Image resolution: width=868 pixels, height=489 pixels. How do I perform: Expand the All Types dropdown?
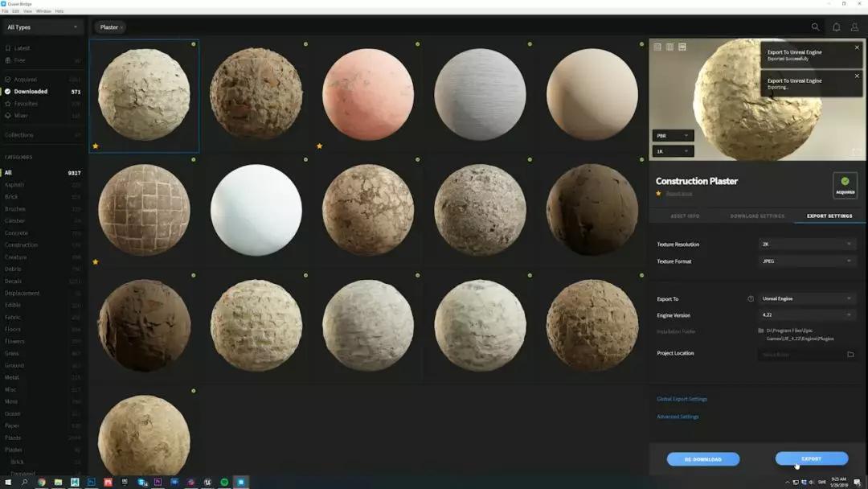click(x=43, y=27)
